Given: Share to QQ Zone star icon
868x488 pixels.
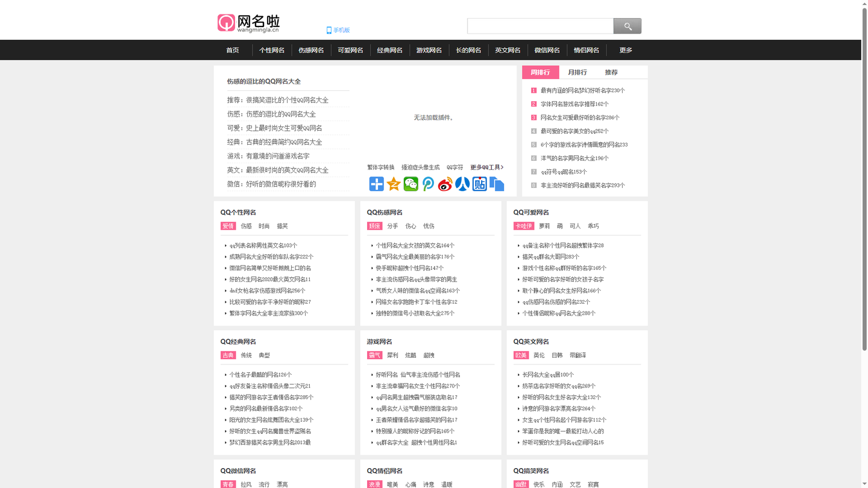Looking at the screenshot, I should (394, 184).
